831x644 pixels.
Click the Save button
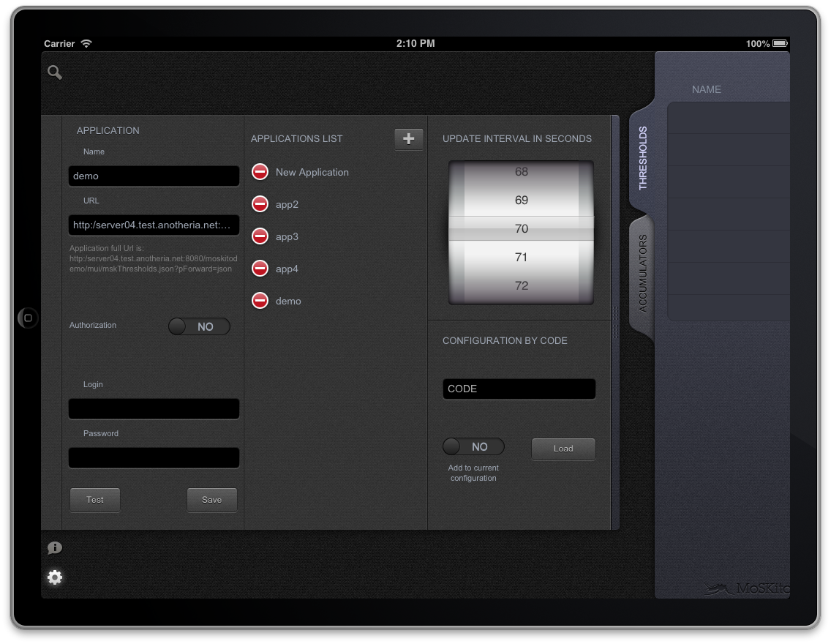click(212, 500)
